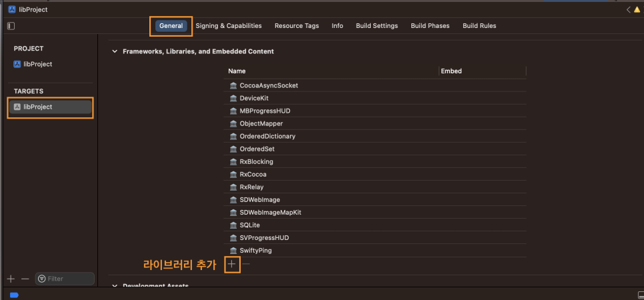Click the libProject title bar text
This screenshot has width=644, height=300.
coord(33,10)
